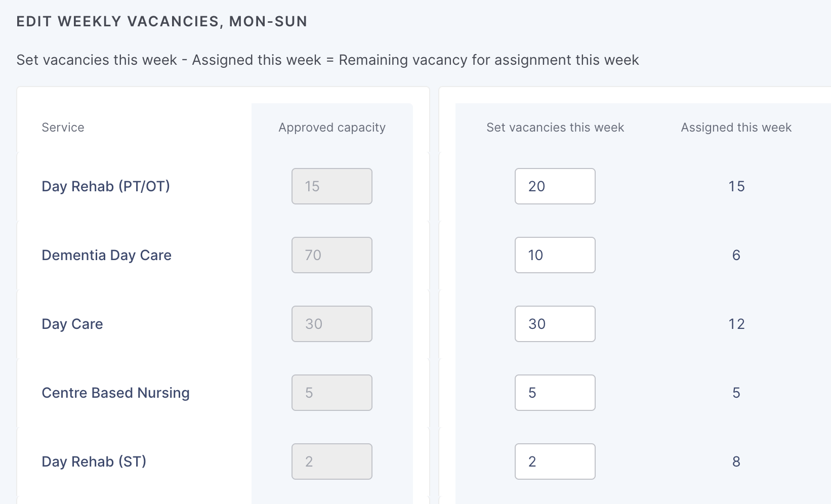Viewport: 831px width, 504px height.
Task: Click assigned count for Day Rehab (ST)
Action: [x=736, y=461]
